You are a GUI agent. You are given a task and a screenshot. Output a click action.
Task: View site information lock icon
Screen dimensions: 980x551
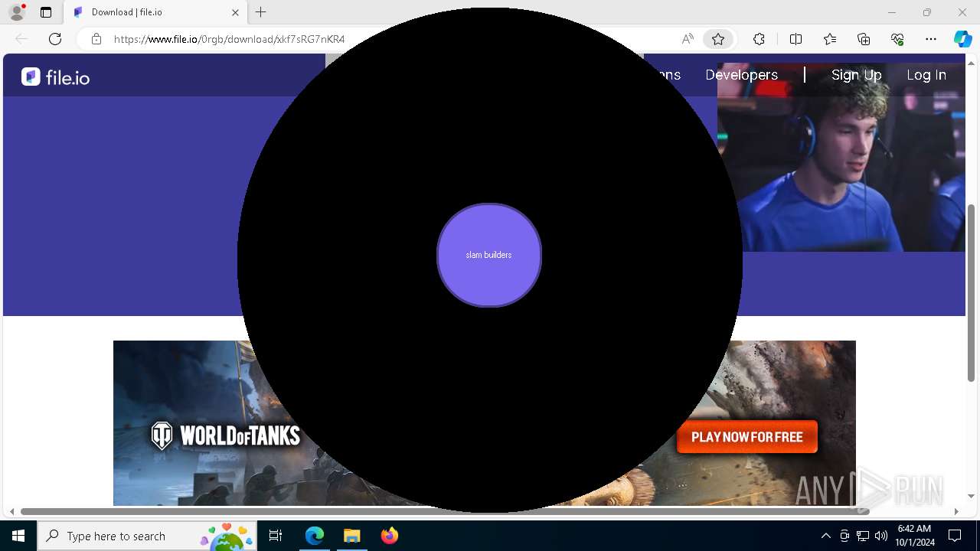tap(96, 39)
